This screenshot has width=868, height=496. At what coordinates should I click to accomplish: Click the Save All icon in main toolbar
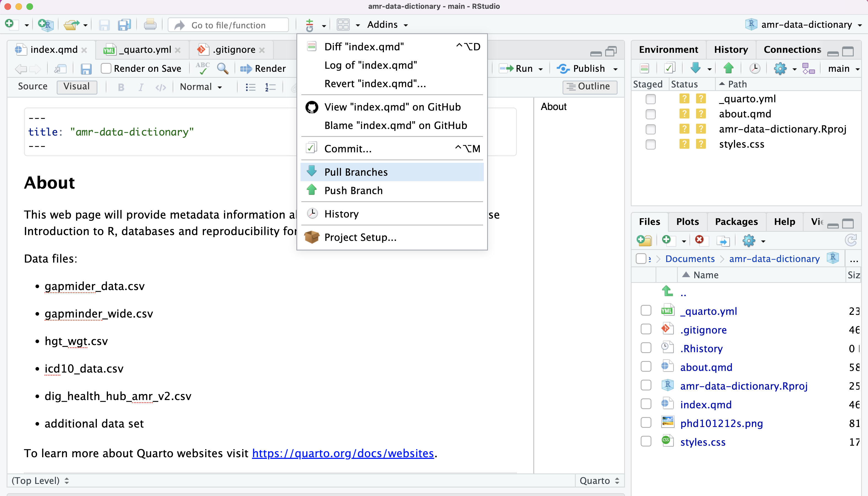click(124, 25)
